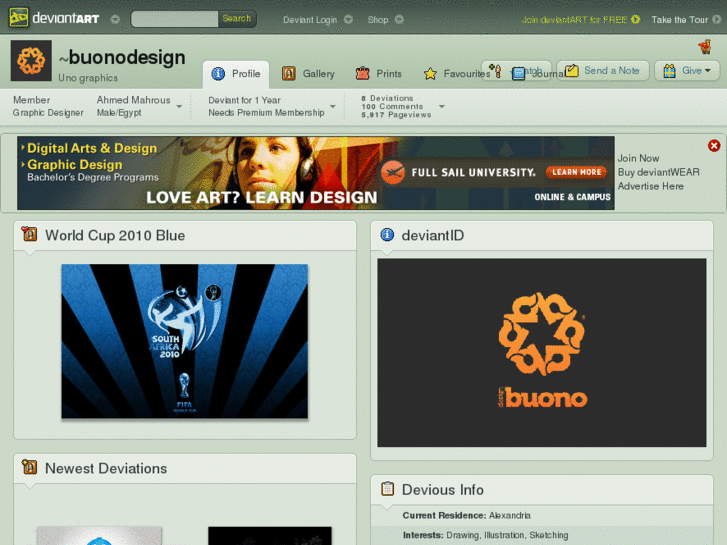Open the Give dropdown button

[687, 71]
